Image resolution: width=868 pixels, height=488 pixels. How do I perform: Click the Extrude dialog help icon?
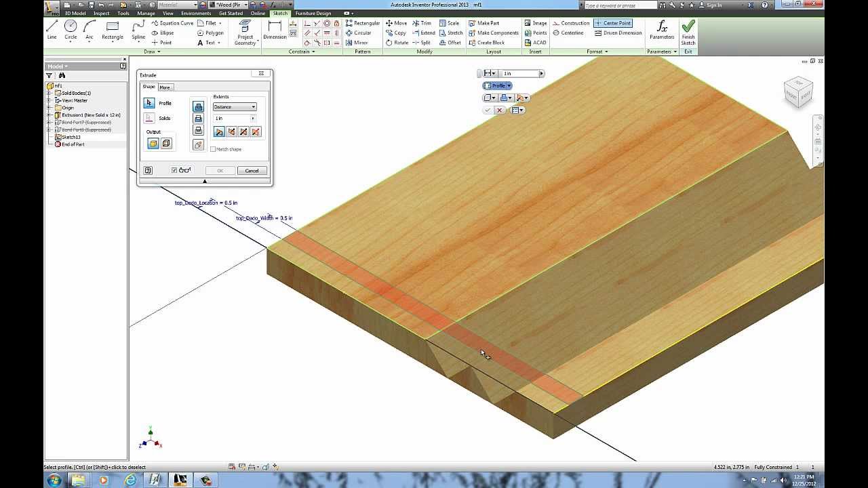click(x=148, y=171)
